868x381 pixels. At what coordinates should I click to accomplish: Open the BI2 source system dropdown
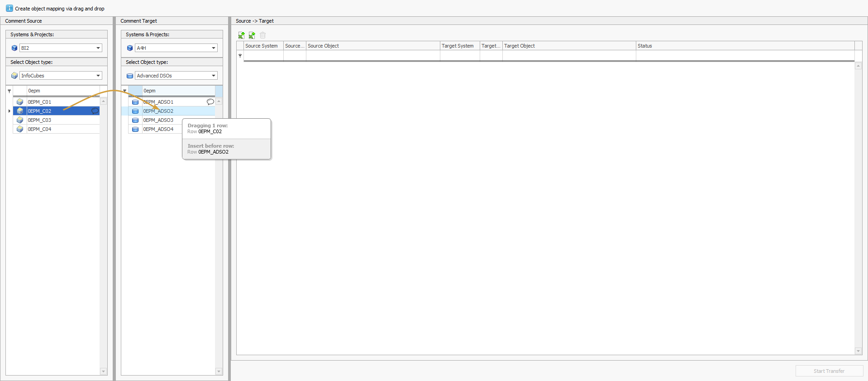click(x=98, y=48)
